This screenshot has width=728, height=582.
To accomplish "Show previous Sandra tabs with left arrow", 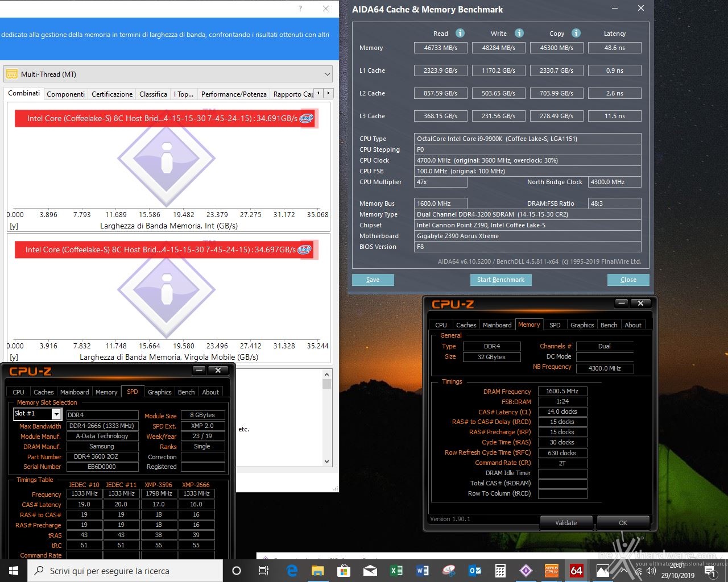I will (319, 93).
